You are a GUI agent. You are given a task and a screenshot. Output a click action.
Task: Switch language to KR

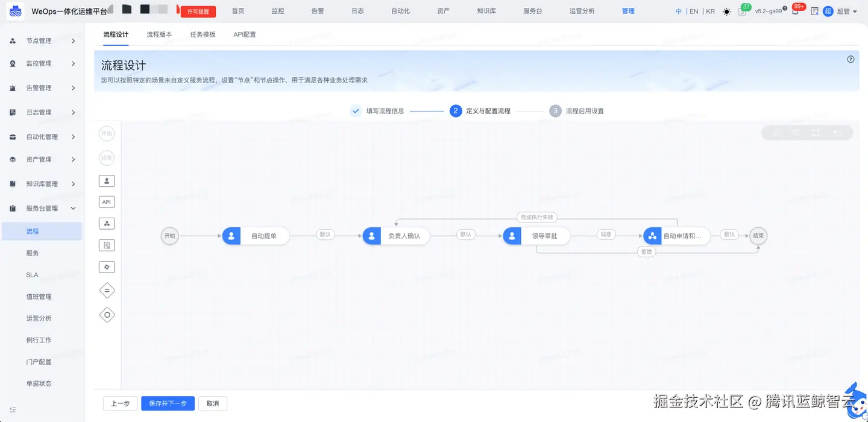click(x=710, y=11)
